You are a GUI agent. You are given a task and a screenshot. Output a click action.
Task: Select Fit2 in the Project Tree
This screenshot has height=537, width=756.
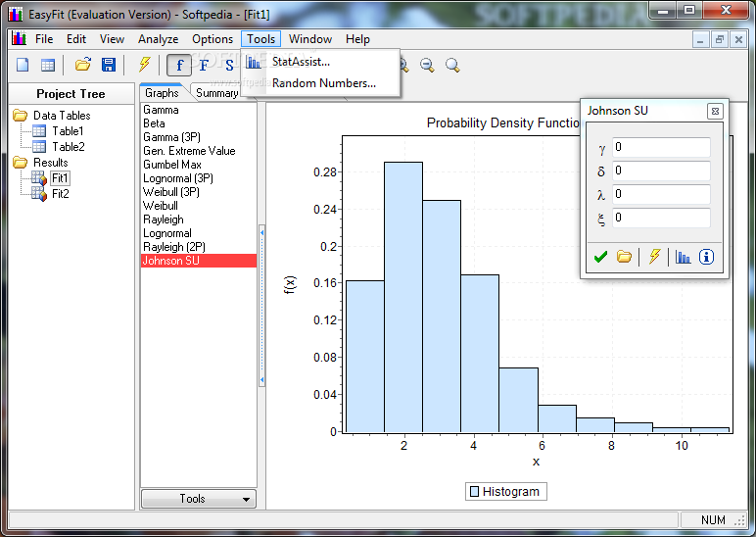61,194
